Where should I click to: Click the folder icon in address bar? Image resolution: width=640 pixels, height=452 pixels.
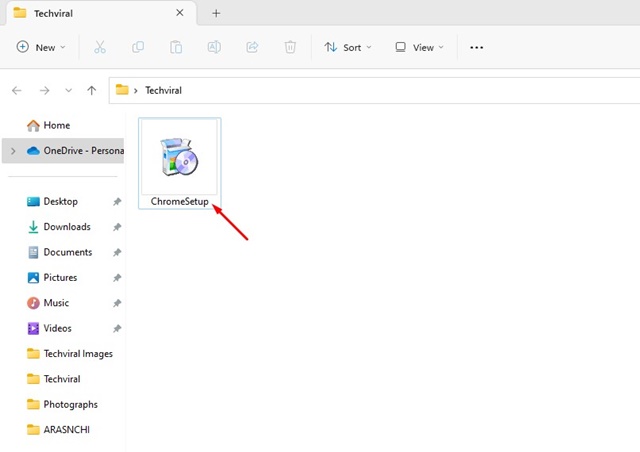tap(122, 89)
